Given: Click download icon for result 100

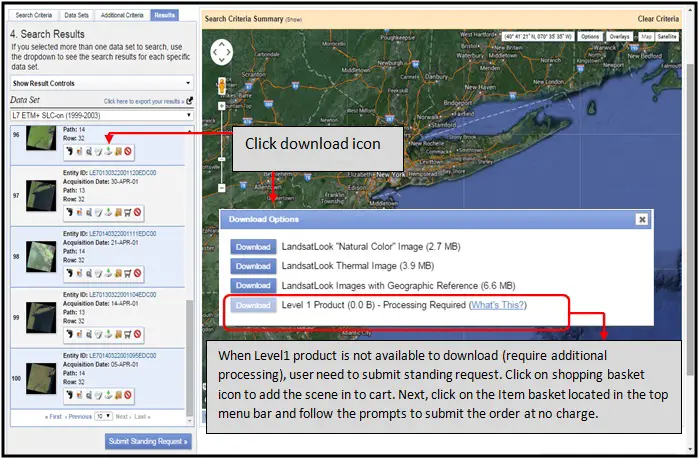Looking at the screenshot, I should coord(108,395).
